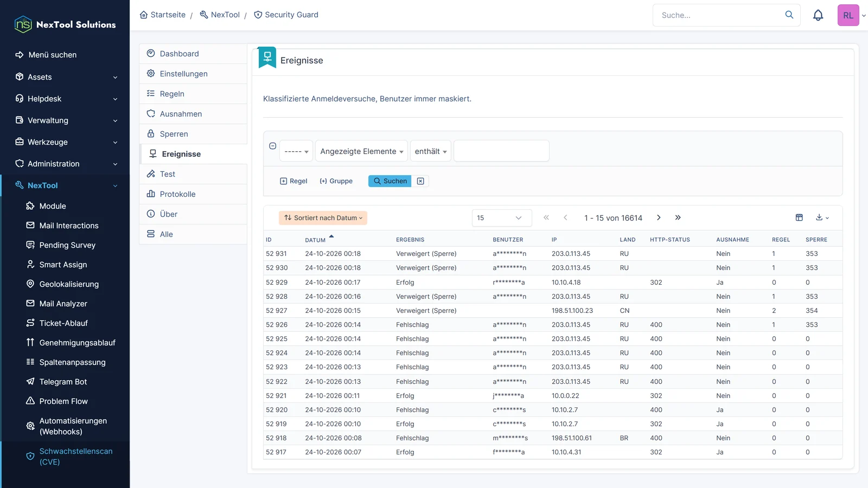Image resolution: width=868 pixels, height=488 pixels.
Task: Add a filter rule with Regel
Action: click(x=293, y=181)
